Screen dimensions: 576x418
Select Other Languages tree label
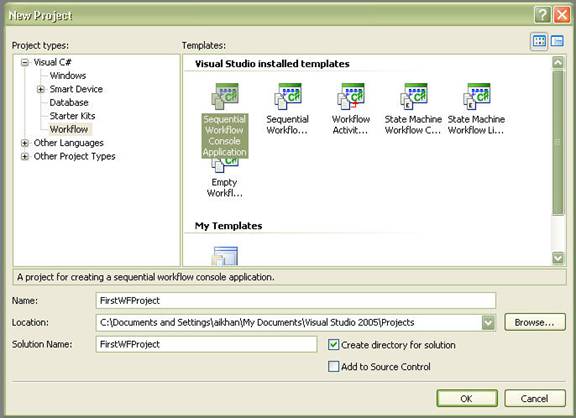[69, 143]
